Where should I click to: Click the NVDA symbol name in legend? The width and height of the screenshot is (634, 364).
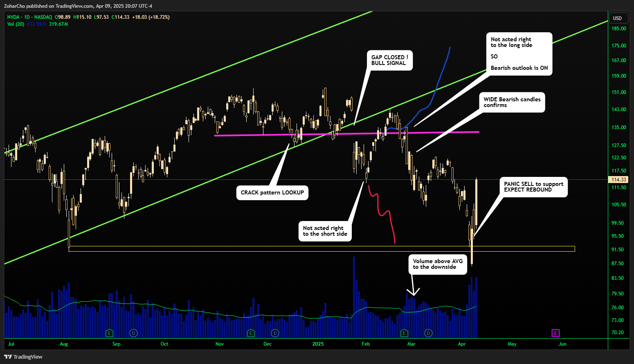tap(13, 17)
